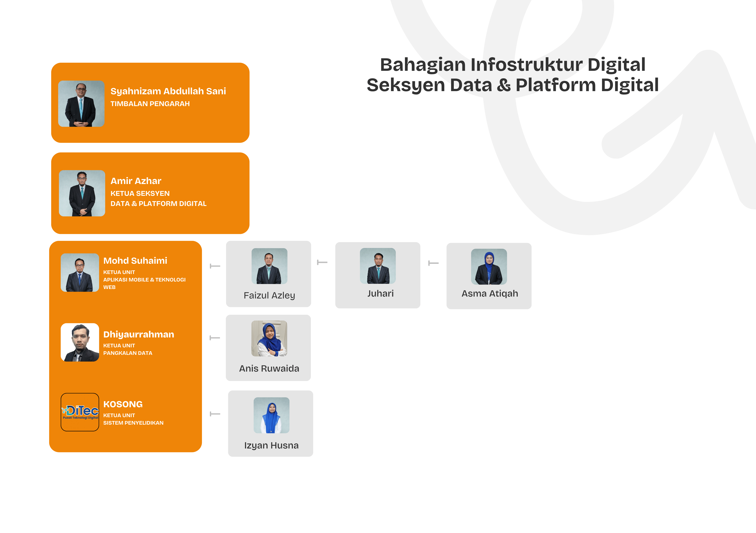756x533 pixels.
Task: Click the name "Syahnizam Abdullah Sani"
Action: (x=168, y=91)
